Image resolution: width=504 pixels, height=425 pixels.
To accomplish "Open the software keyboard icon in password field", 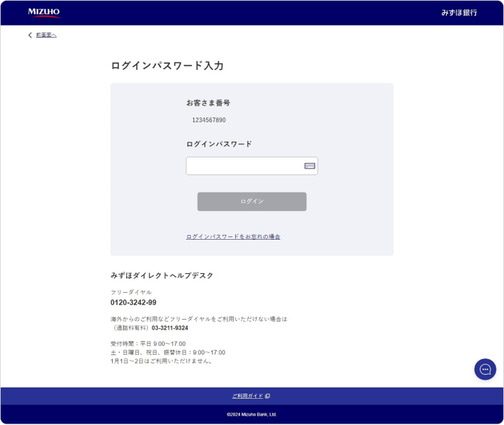I will point(310,166).
